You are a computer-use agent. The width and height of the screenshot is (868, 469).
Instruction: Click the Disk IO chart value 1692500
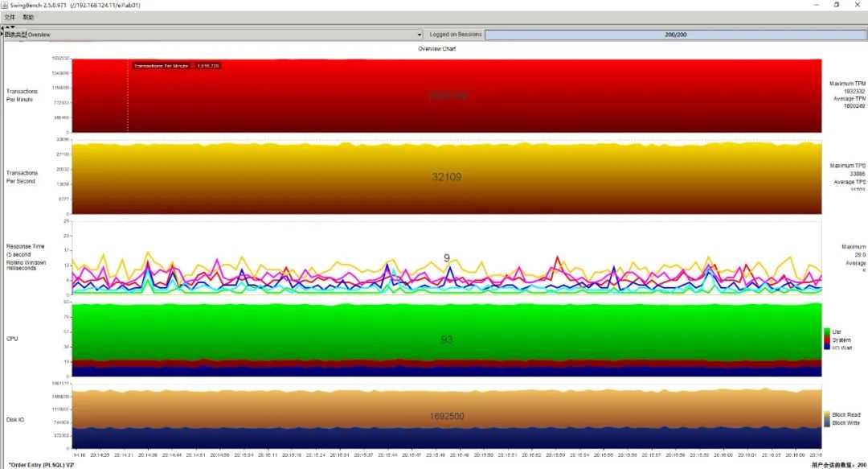[x=447, y=416]
